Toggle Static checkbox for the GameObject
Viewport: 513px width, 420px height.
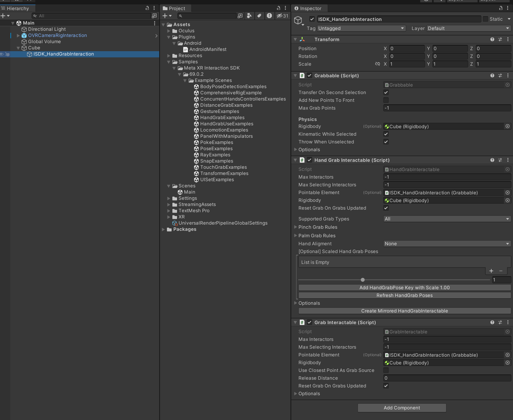[x=485, y=19]
